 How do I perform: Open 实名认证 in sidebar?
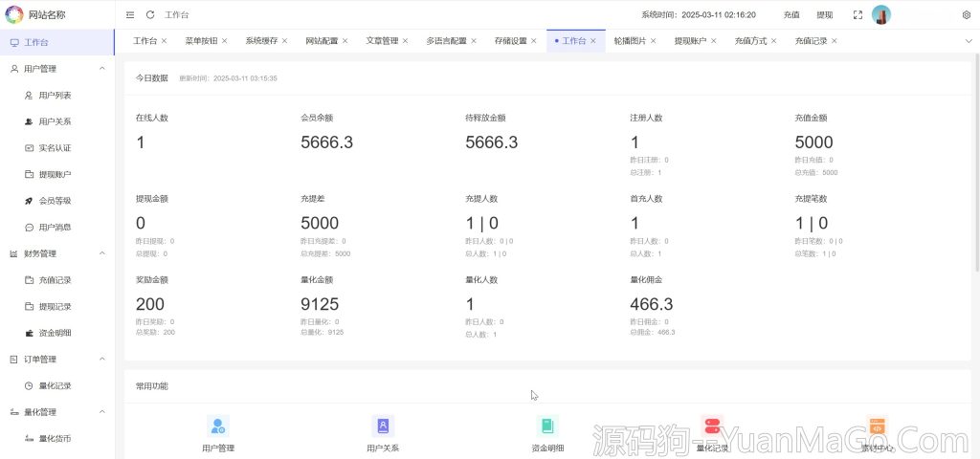[x=57, y=148]
